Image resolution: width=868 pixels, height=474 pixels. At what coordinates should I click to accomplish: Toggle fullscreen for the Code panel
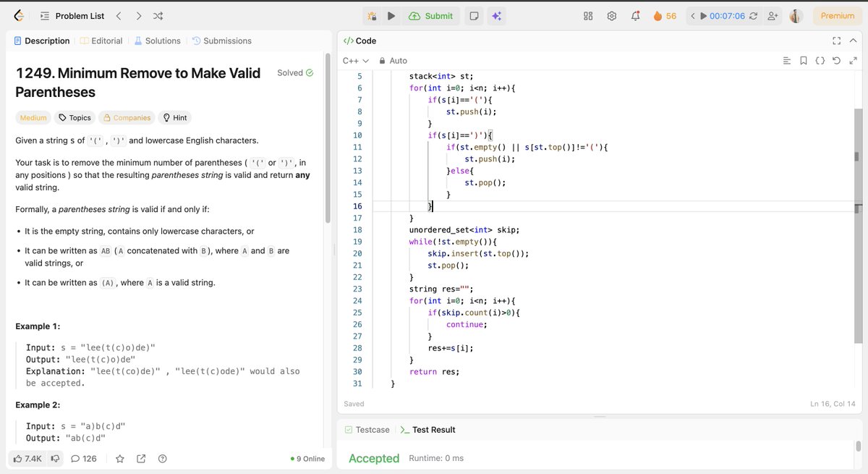click(837, 41)
